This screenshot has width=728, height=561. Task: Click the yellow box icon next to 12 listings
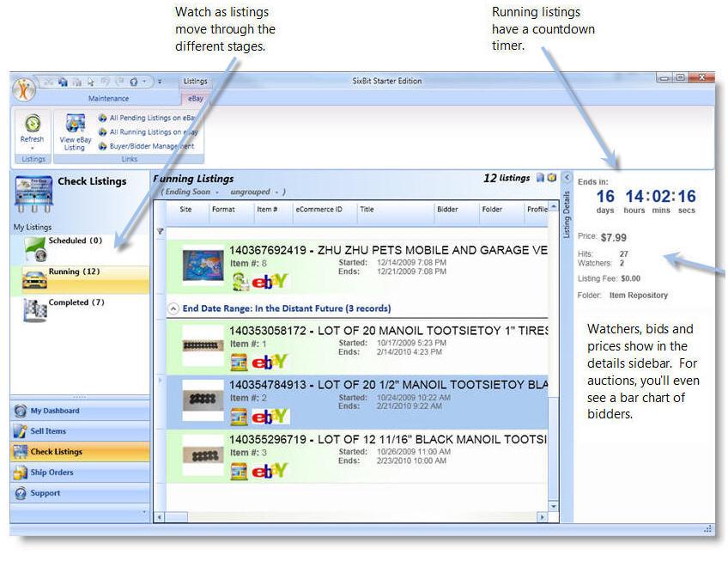pos(551,178)
